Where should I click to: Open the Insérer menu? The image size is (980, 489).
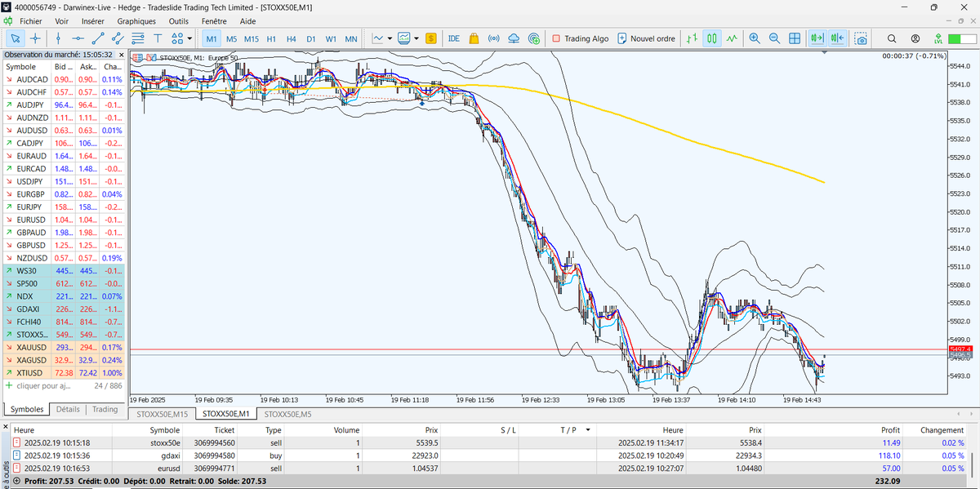pyautogui.click(x=93, y=21)
